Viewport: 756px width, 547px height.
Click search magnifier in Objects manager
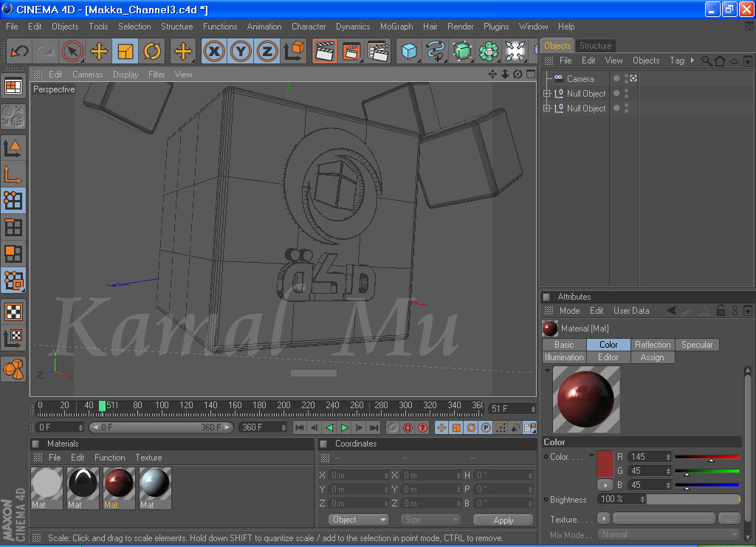pos(707,61)
